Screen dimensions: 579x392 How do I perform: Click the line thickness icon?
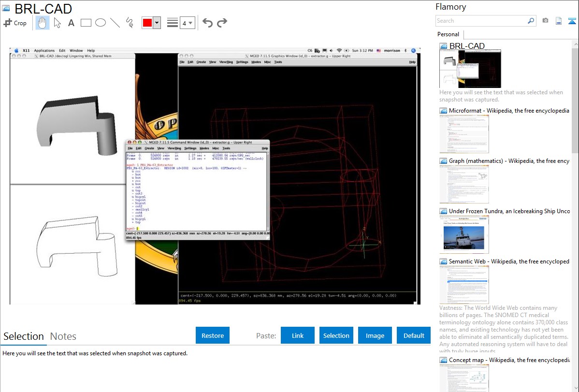coord(173,23)
